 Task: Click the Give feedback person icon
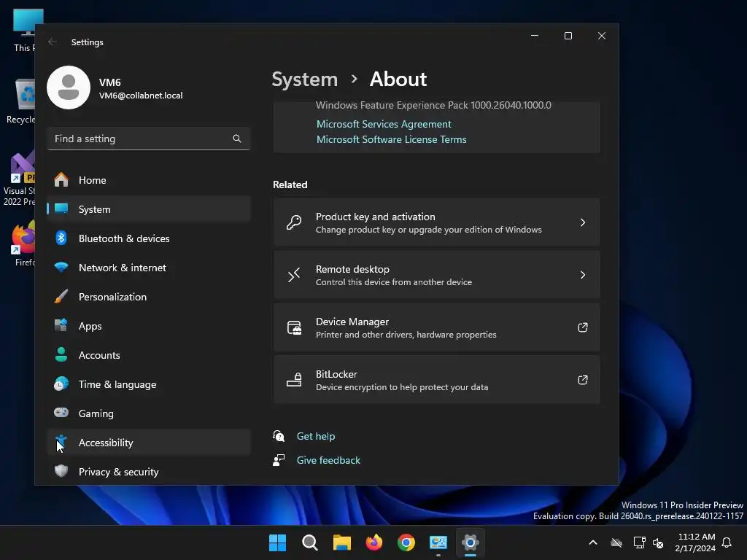coord(279,460)
